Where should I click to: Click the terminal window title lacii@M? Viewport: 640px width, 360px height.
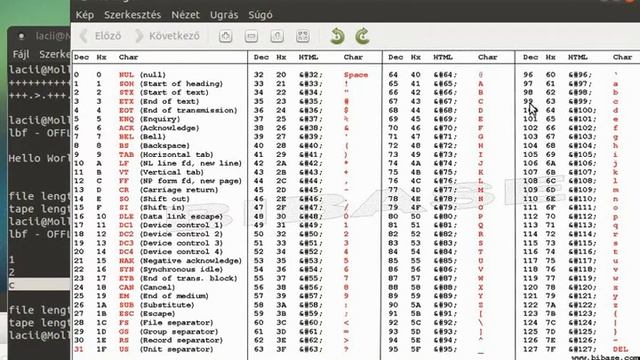(52, 36)
